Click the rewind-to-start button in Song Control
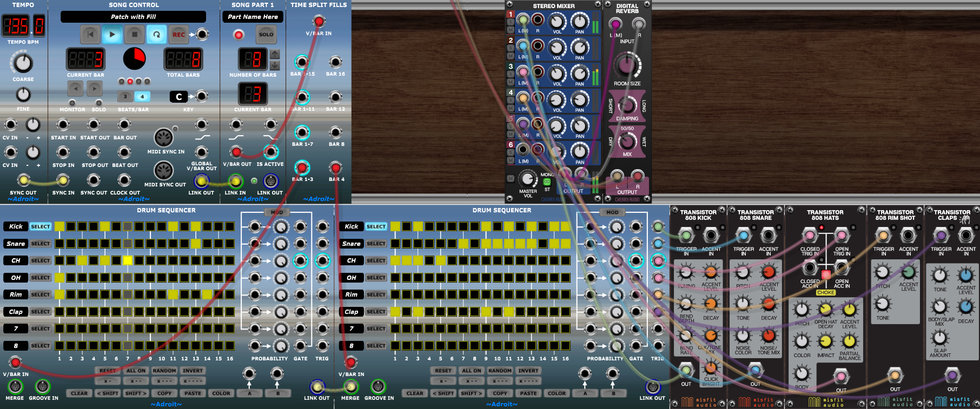Screen dimensions: 980x409 pos(90,35)
